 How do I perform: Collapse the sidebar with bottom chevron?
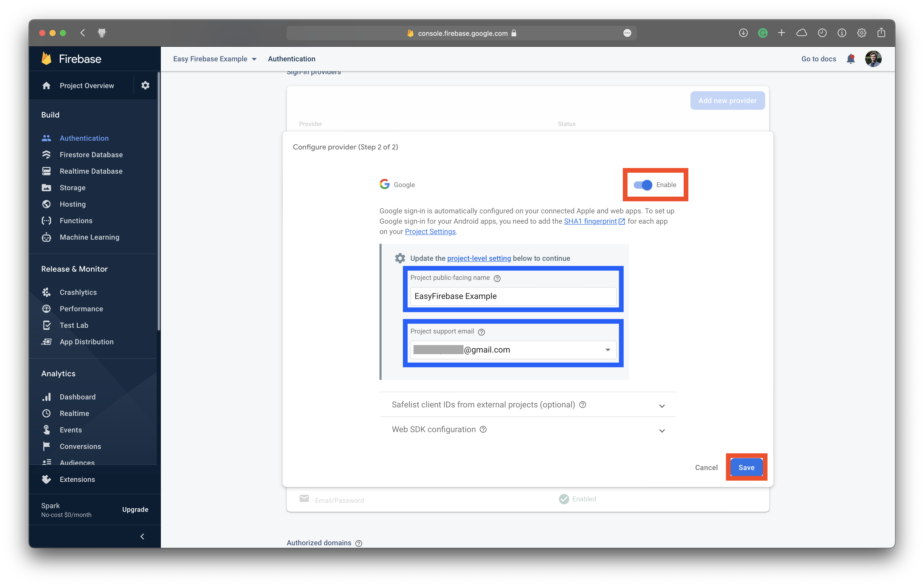click(142, 537)
